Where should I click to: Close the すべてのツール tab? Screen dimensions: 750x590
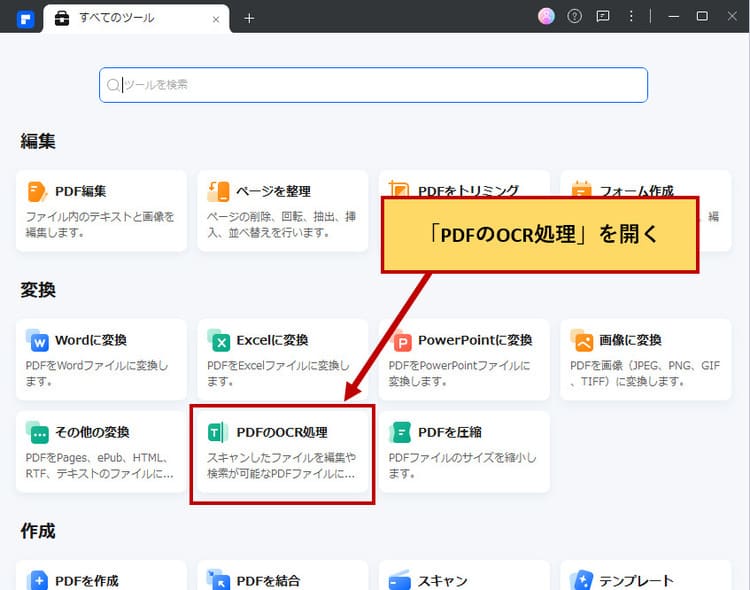tap(216, 19)
